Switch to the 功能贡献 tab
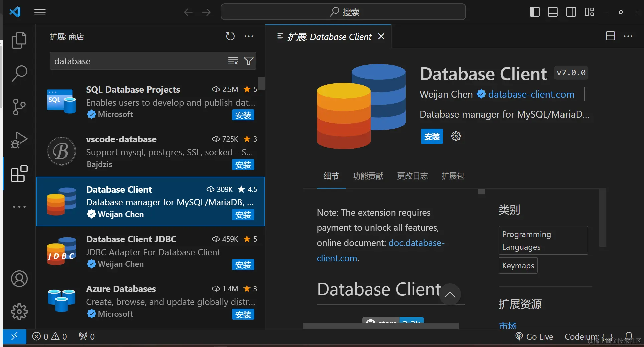 (x=368, y=176)
